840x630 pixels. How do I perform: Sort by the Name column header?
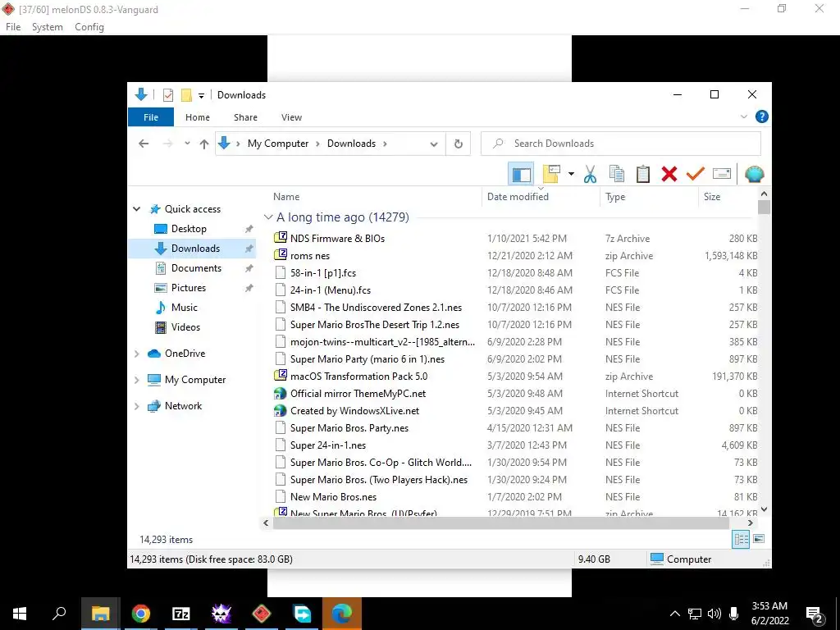(x=374, y=197)
